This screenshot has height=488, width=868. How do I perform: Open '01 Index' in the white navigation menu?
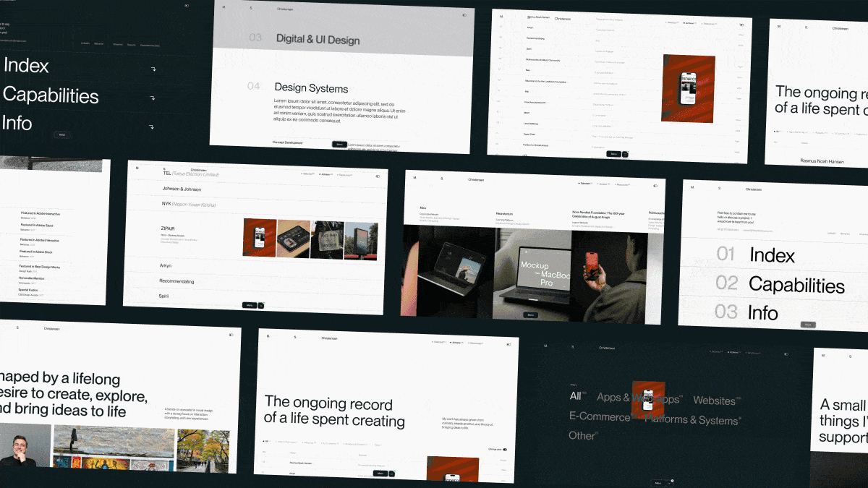click(x=755, y=254)
